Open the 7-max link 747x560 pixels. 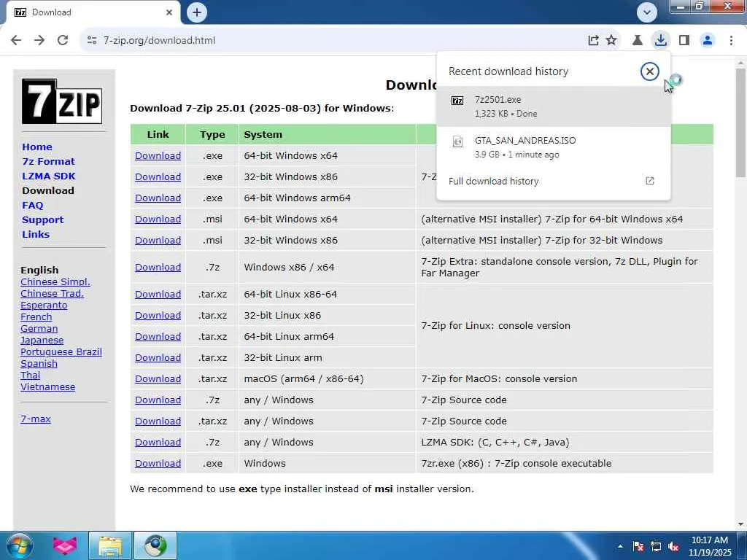coord(36,419)
